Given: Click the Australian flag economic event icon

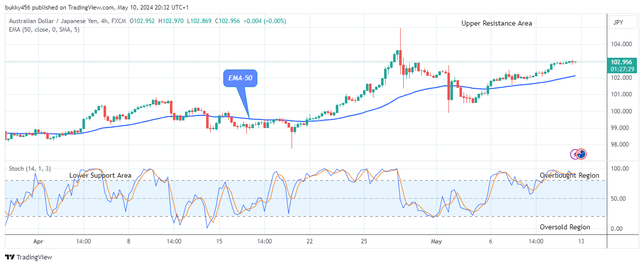Looking at the screenshot, I should (x=582, y=154).
